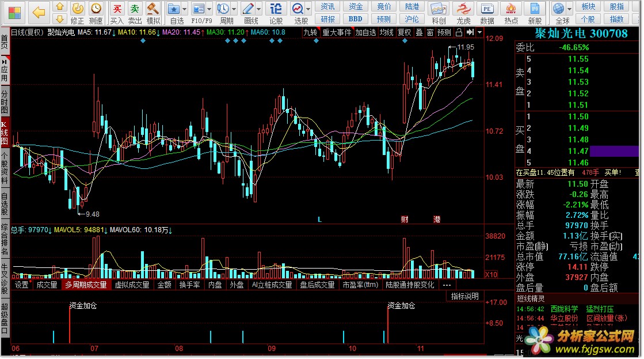
Task: Click 加自选 add to watchlist
Action: tap(365, 32)
